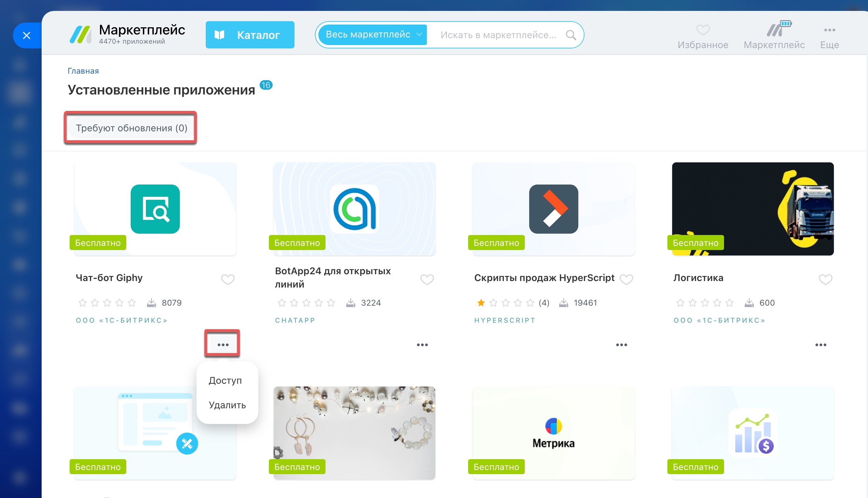Go to Главная breadcrumb link
The width and height of the screenshot is (868, 498).
click(83, 71)
